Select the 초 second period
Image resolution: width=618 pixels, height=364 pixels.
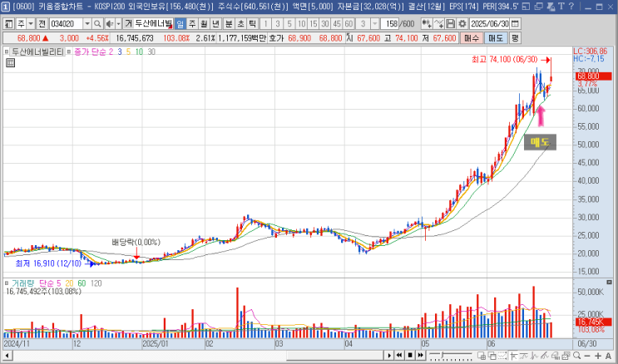[240, 24]
